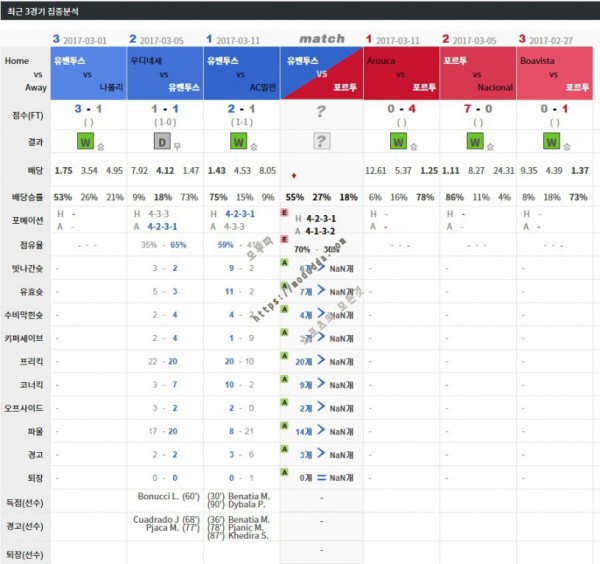Click the 8 - 21 fouls cell
The height and width of the screenshot is (564, 600).
coord(241,432)
